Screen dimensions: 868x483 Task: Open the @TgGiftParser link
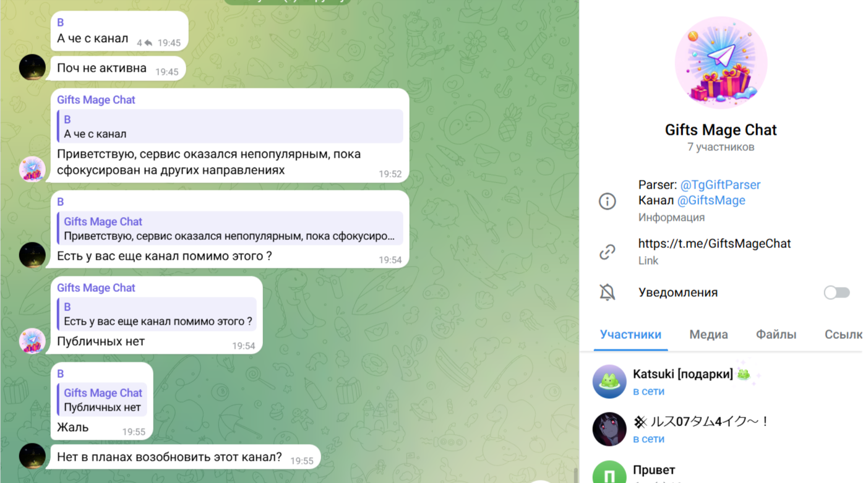[720, 185]
